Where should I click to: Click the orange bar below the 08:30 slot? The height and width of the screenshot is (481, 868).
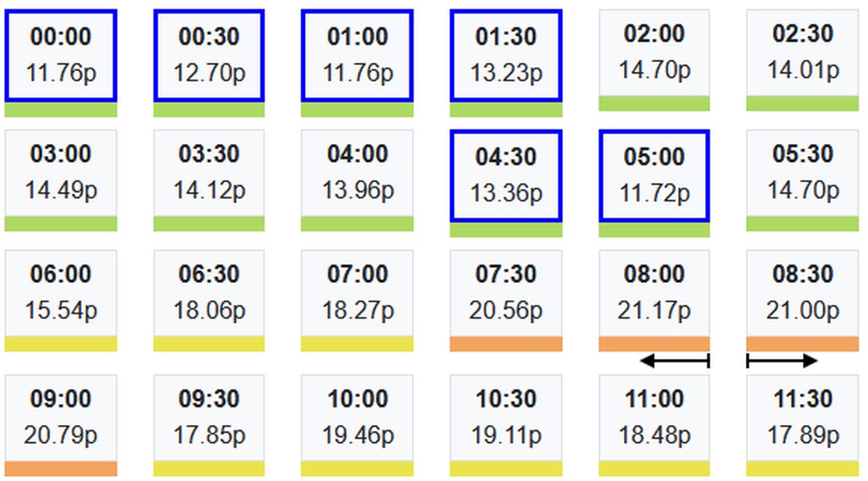click(802, 344)
